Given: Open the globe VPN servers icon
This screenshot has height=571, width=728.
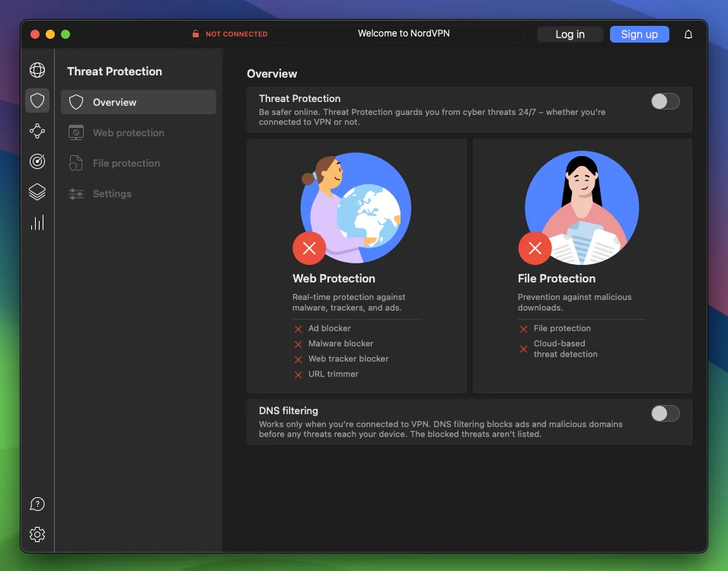Looking at the screenshot, I should [37, 70].
